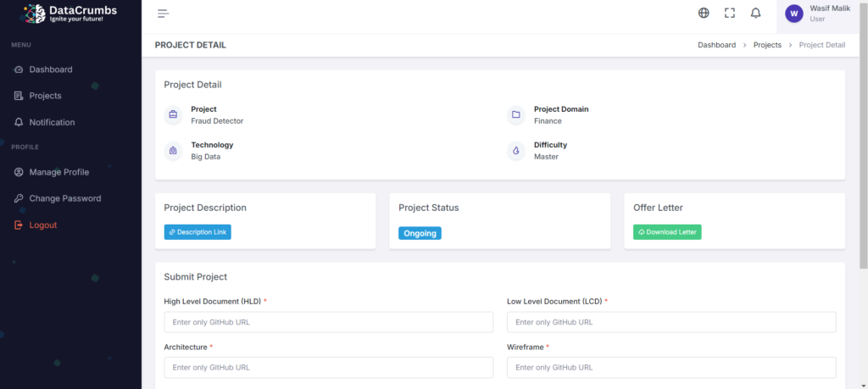
Task: Click the Big Data technology value
Action: [205, 157]
